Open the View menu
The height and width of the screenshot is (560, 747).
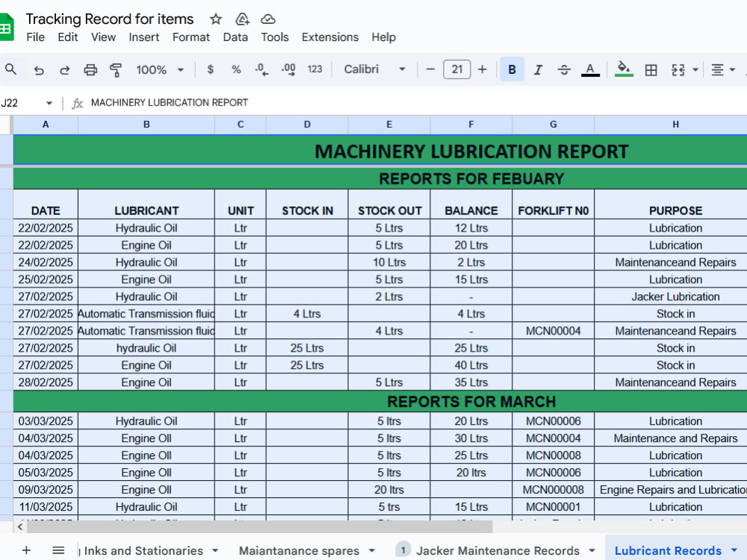pyautogui.click(x=103, y=37)
